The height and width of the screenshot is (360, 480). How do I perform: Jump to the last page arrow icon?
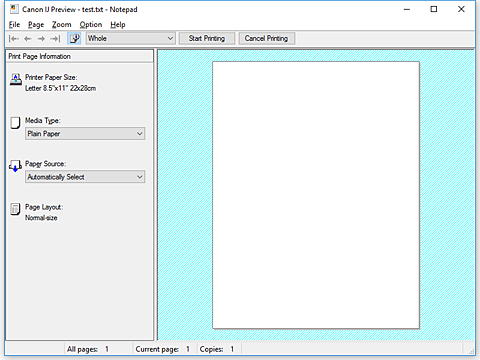point(55,39)
